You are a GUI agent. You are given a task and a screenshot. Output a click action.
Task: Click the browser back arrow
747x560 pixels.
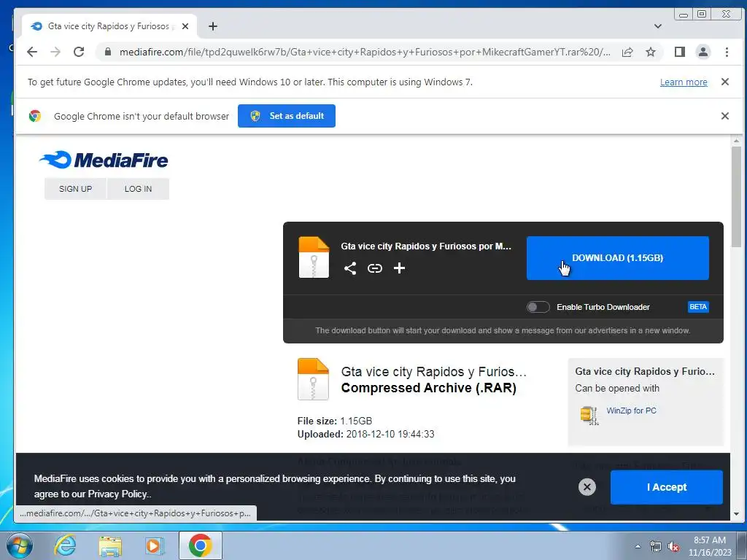(32, 52)
